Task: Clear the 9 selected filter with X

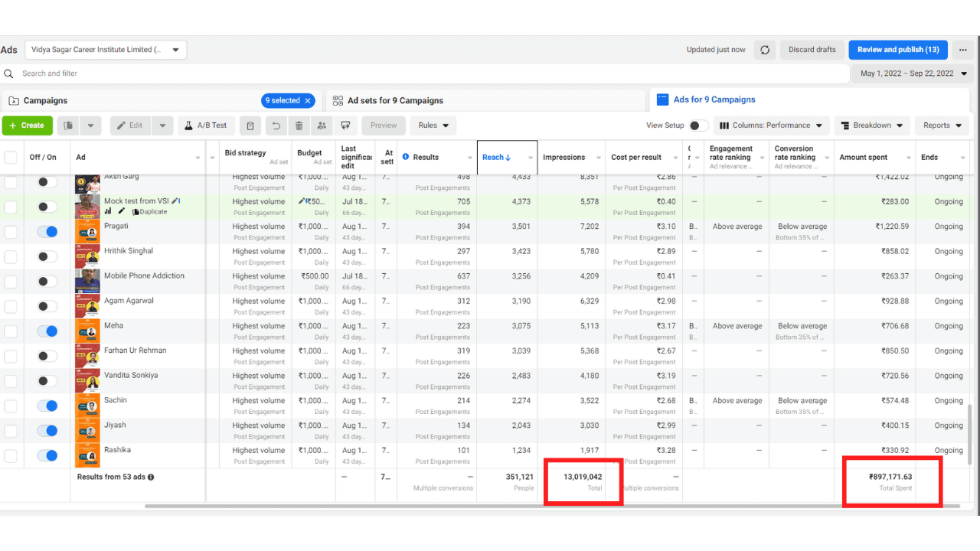Action: tap(308, 100)
